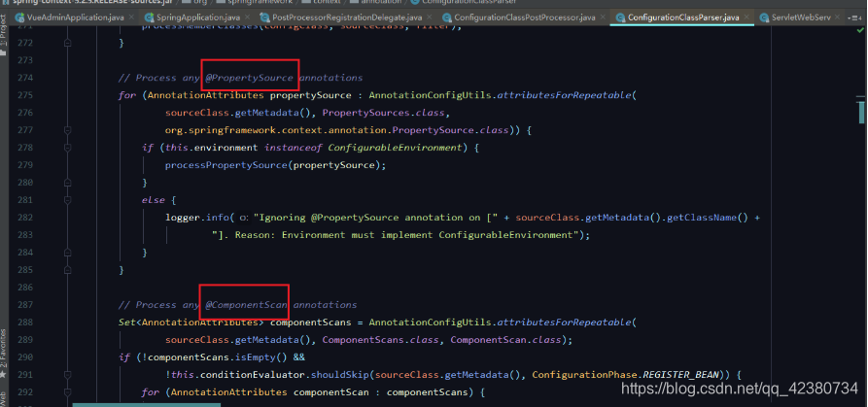Close the ConfigurationClassParser.java tab
Viewport: 868px width, 407px height.
[x=746, y=17]
